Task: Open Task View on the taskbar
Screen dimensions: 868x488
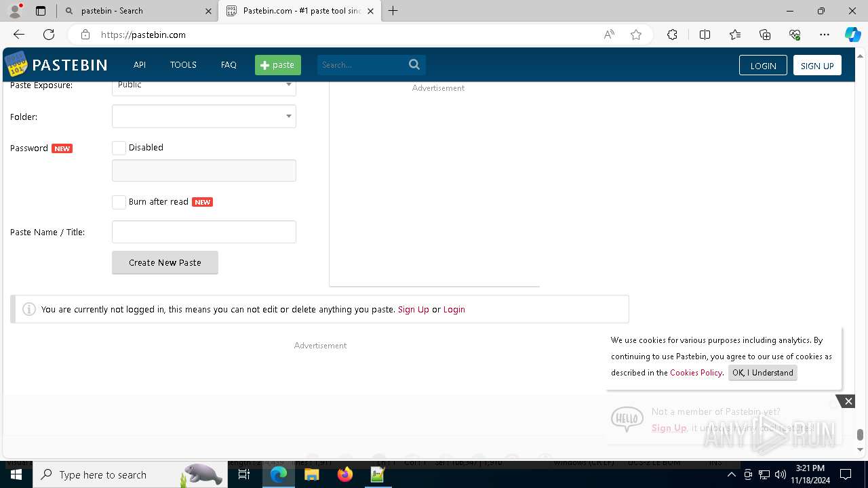Action: (244, 474)
